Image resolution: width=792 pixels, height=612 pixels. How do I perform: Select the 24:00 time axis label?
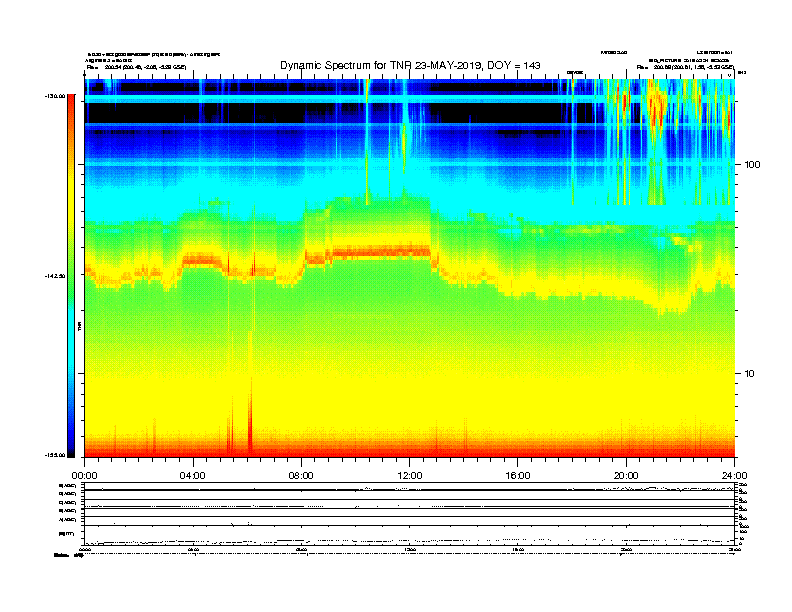[x=734, y=476]
